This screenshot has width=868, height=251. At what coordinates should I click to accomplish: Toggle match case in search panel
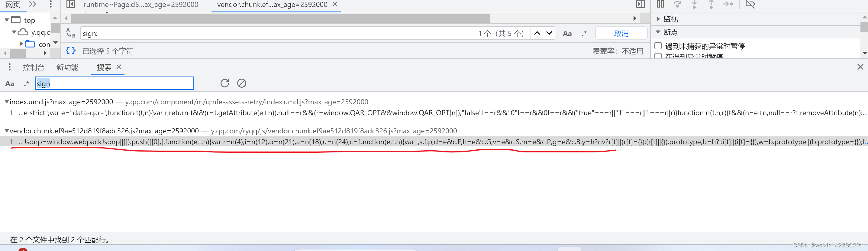[x=10, y=84]
